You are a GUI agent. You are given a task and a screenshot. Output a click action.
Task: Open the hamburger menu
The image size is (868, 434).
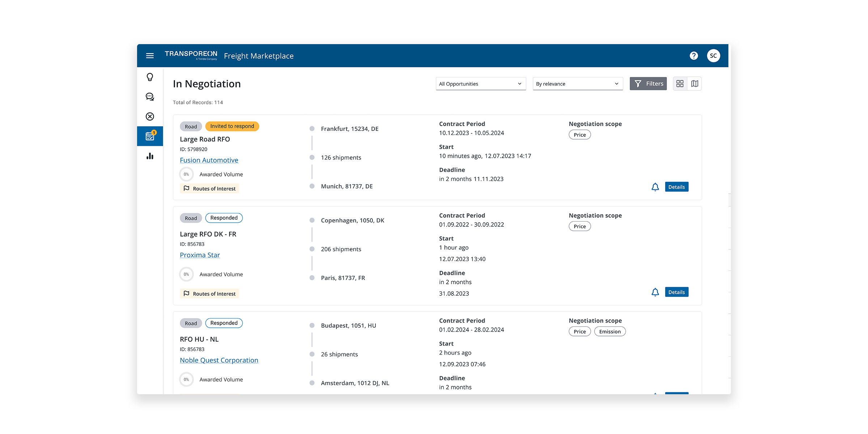[x=150, y=56]
